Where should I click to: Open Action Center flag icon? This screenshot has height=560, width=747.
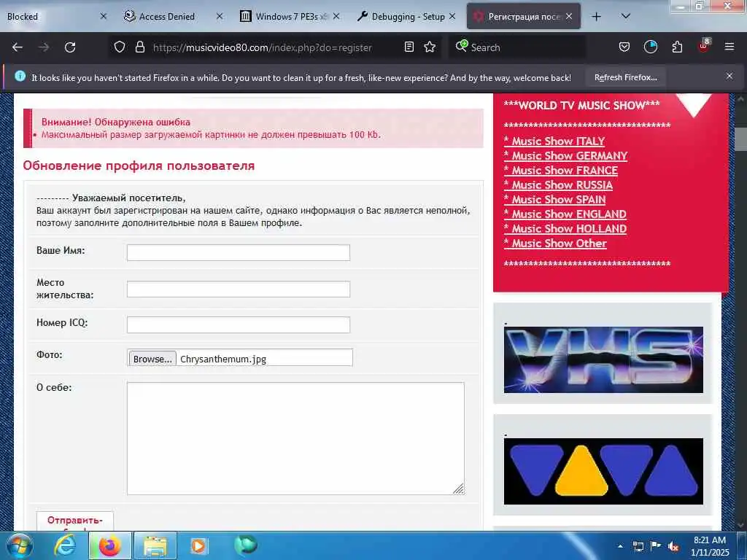coord(656,546)
